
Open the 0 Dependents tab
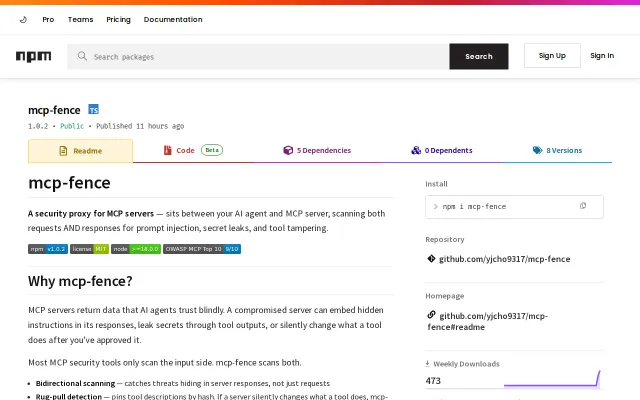[442, 150]
